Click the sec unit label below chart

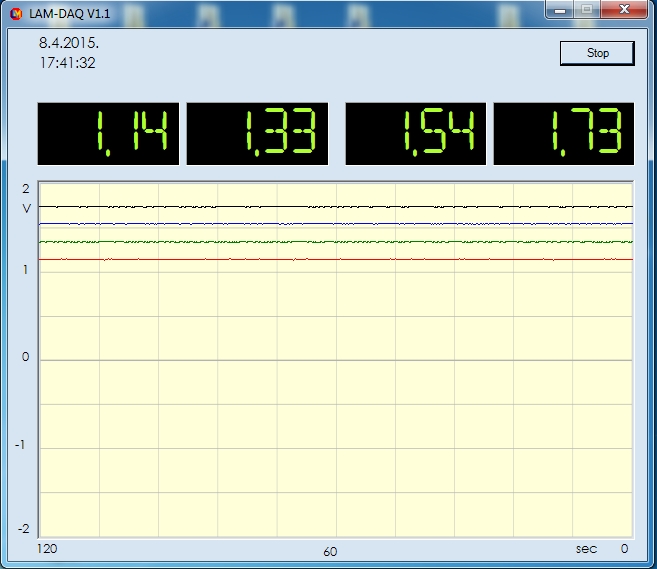[x=586, y=549]
